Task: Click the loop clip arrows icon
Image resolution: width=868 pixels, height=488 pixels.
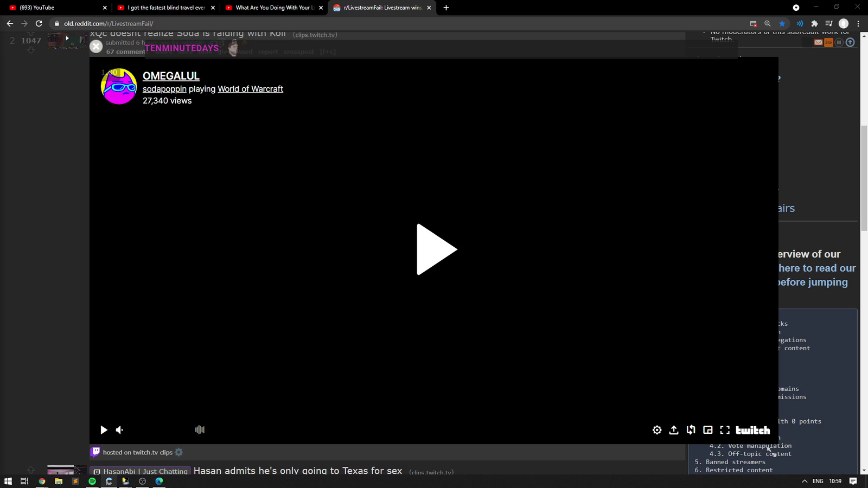Action: click(691, 430)
